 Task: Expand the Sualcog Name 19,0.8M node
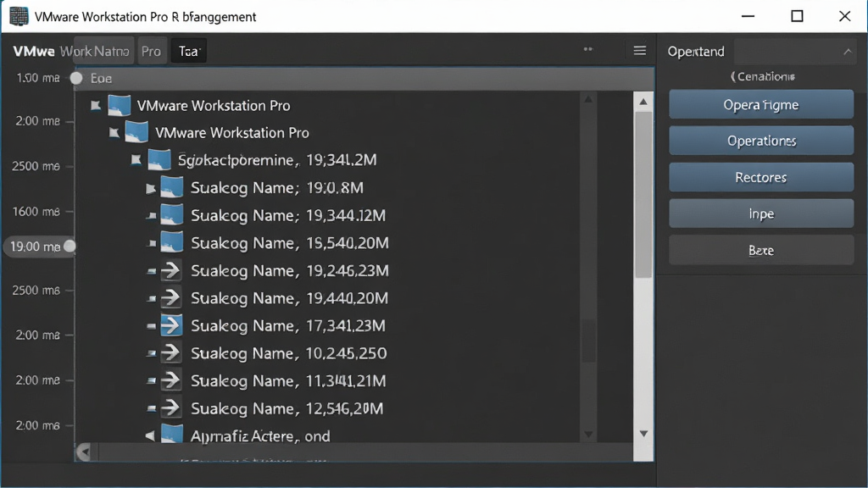[x=151, y=189]
